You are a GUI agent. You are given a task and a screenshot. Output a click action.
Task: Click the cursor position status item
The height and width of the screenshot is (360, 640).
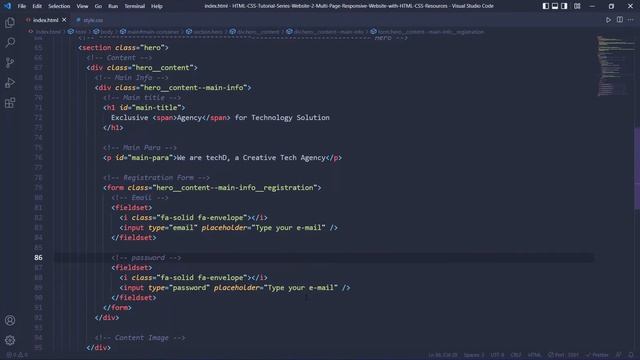tap(443, 355)
